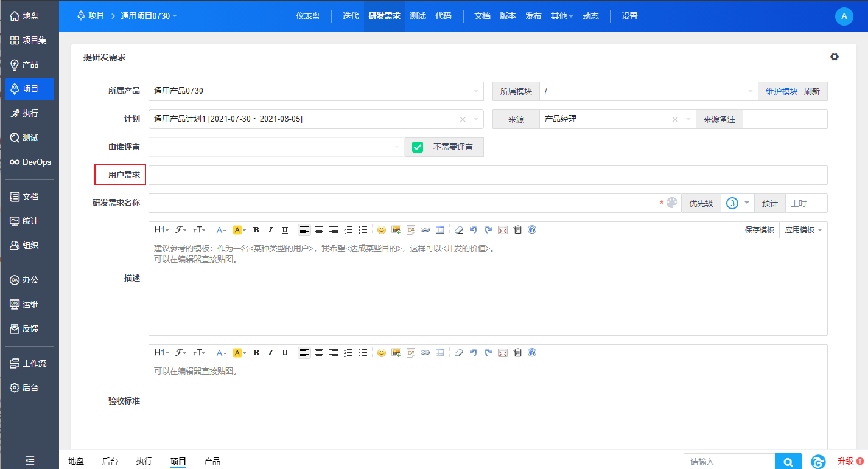Image resolution: width=868 pixels, height=469 pixels.
Task: Click Bold in the description editor toolbar
Action: [256, 230]
